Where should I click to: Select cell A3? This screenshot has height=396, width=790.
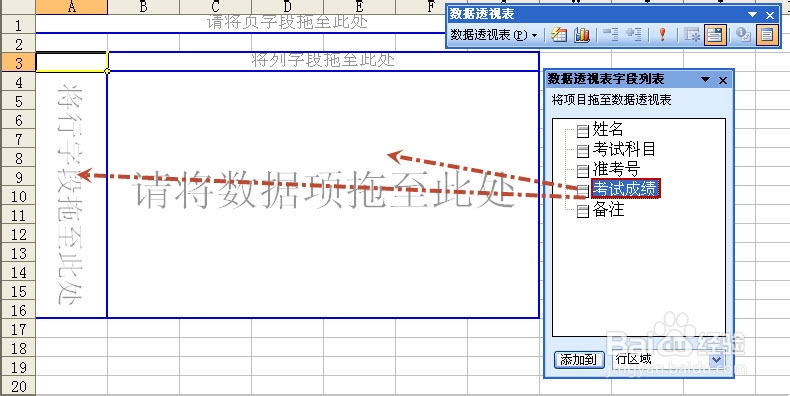[72, 61]
